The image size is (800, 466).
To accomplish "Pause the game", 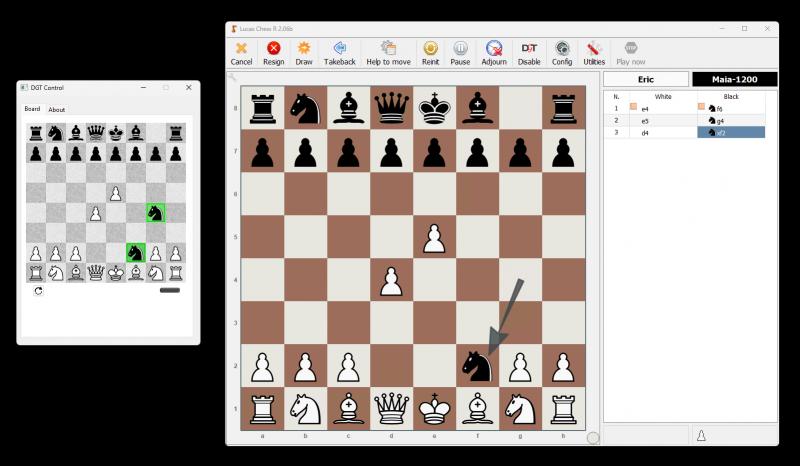I will coord(460,52).
